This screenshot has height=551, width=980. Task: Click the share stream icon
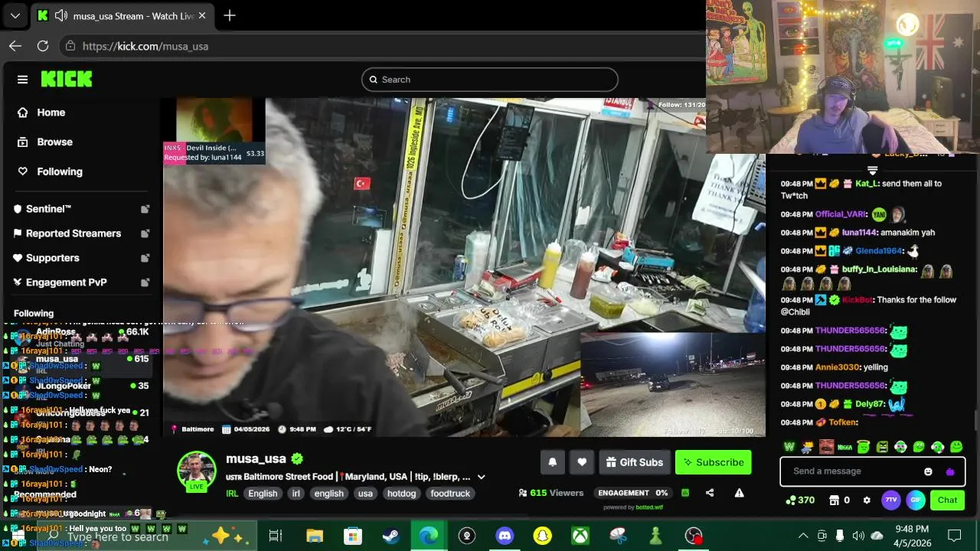click(x=710, y=493)
